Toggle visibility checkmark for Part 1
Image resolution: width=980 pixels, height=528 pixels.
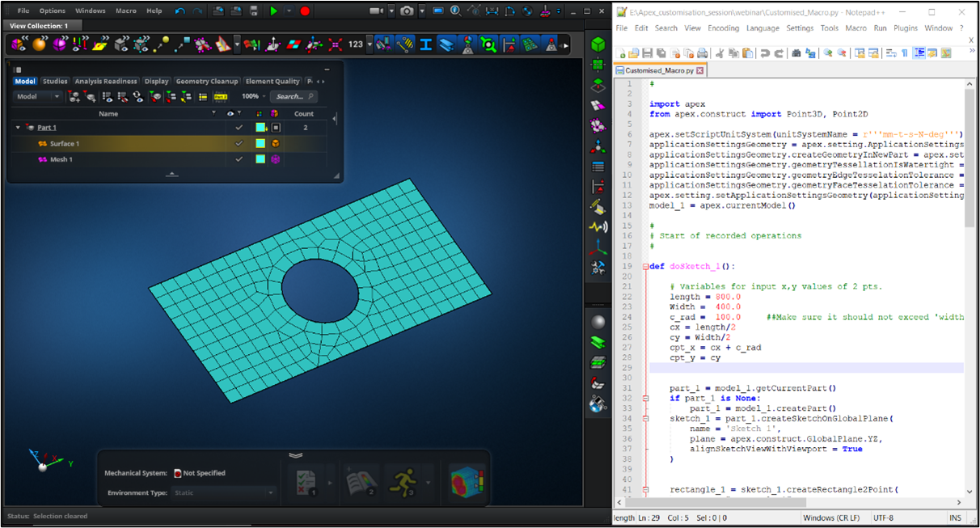pos(239,128)
